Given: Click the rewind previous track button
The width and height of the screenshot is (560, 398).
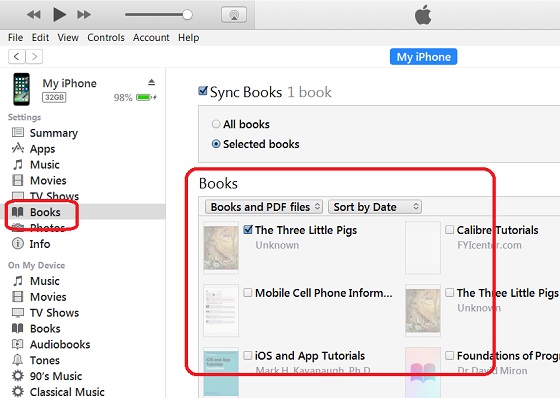Looking at the screenshot, I should [x=34, y=15].
